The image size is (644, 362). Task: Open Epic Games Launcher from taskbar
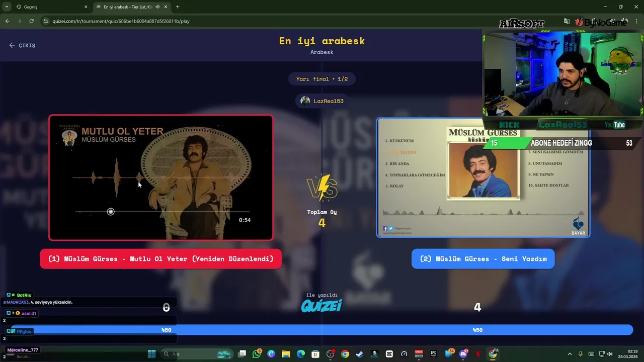click(433, 354)
